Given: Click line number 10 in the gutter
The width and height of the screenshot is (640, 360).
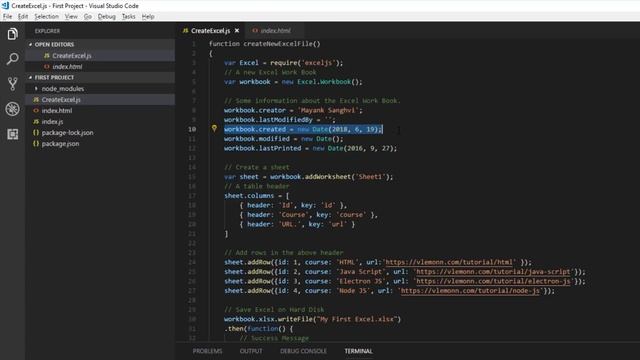Looking at the screenshot, I should [x=192, y=129].
